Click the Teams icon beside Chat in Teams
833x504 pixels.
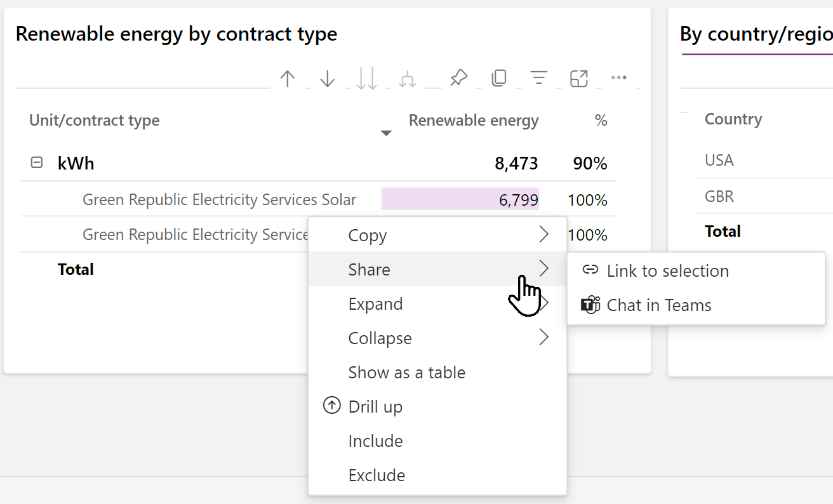pos(590,305)
